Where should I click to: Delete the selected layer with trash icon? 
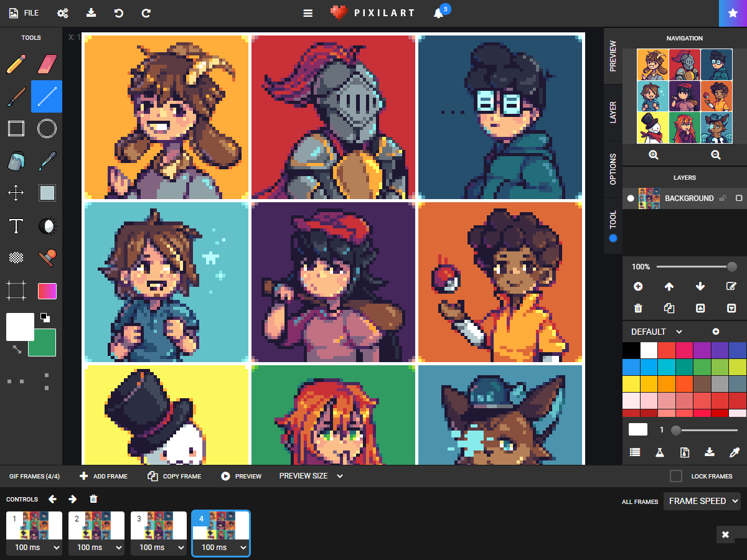[638, 307]
